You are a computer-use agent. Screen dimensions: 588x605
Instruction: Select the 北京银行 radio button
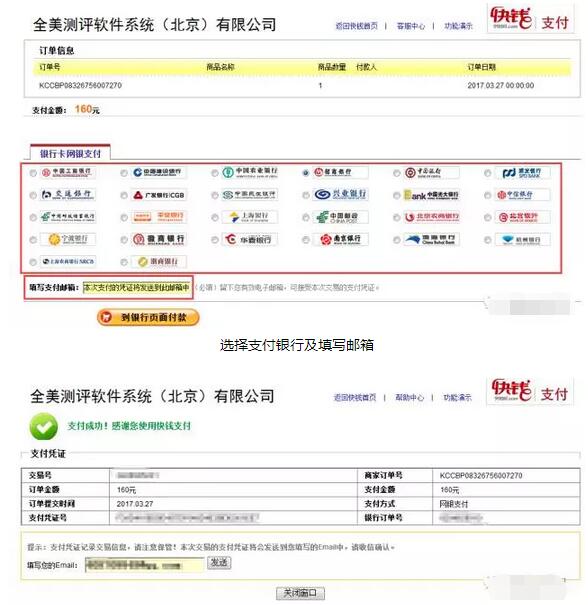pos(488,218)
